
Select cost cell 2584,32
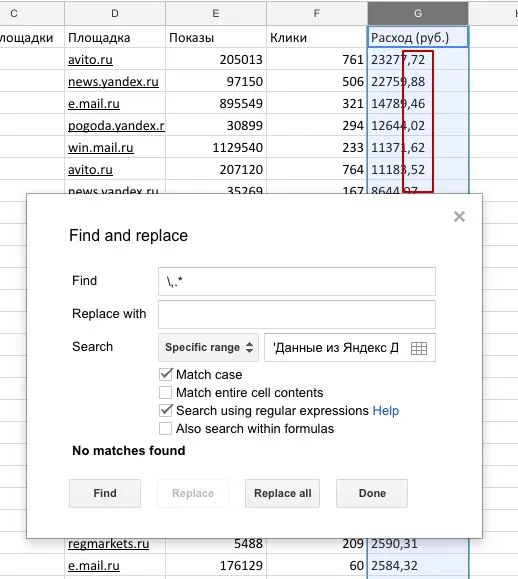(x=418, y=566)
